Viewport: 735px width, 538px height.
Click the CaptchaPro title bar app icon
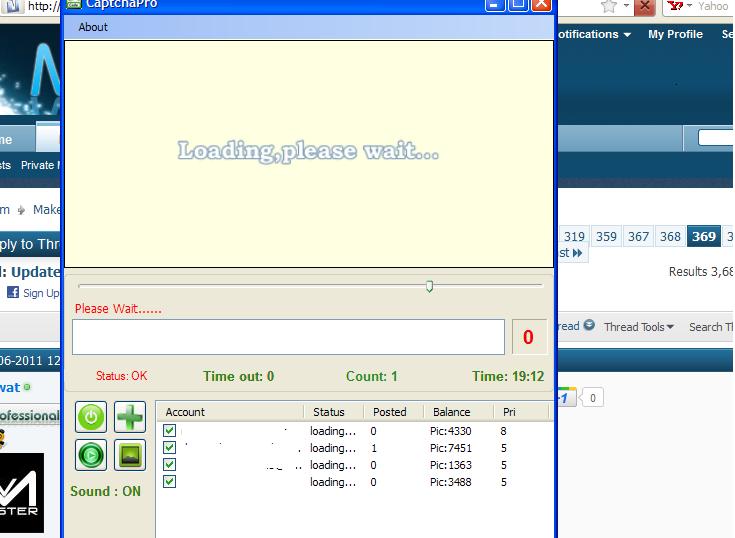click(x=73, y=4)
